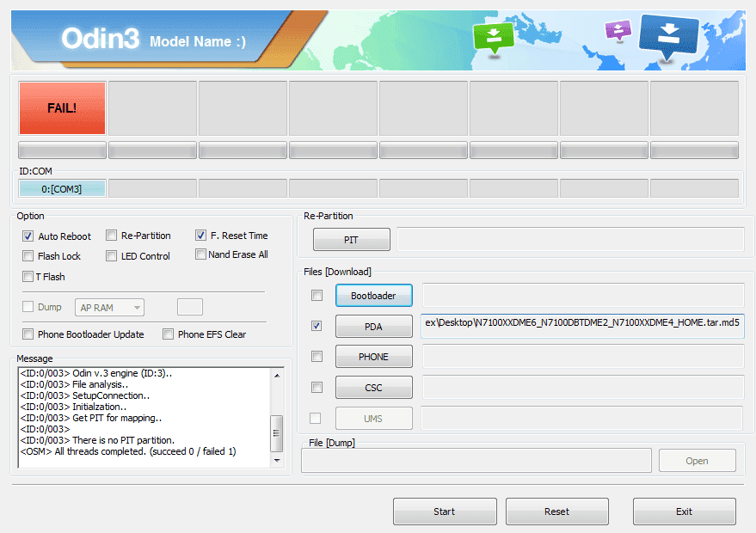Enable the Nand Erase All checkbox

point(200,254)
